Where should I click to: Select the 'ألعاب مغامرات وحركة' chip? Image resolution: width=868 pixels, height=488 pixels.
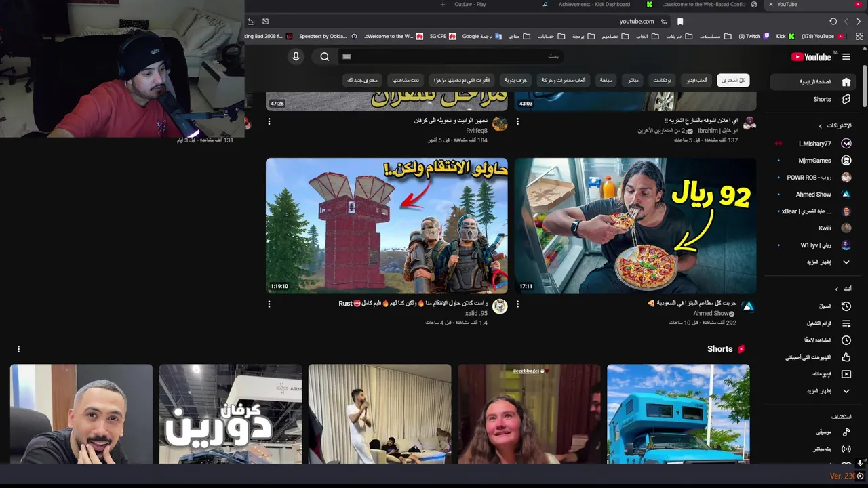564,80
